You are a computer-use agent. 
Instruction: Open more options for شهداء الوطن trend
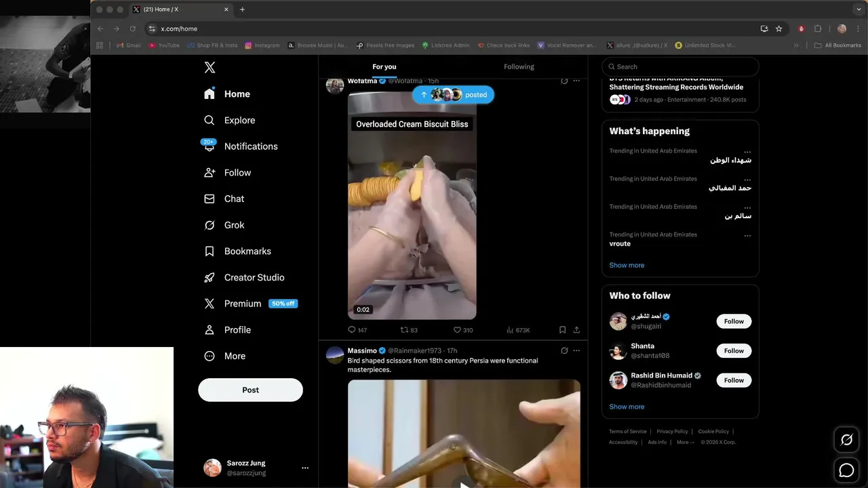pyautogui.click(x=747, y=152)
